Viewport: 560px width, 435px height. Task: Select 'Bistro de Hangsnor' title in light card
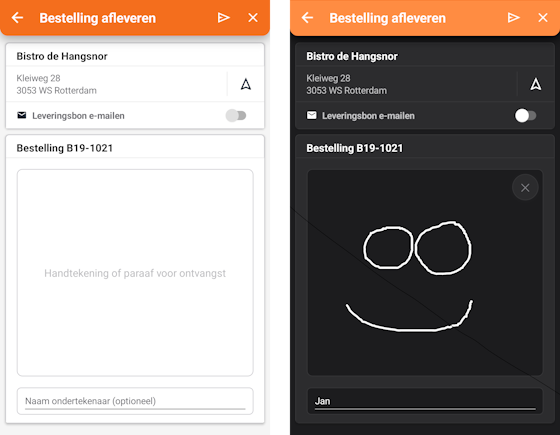(x=62, y=56)
